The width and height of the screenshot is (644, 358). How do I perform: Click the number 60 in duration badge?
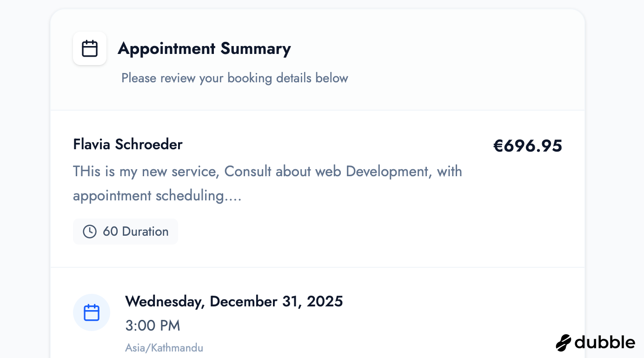[x=110, y=232]
